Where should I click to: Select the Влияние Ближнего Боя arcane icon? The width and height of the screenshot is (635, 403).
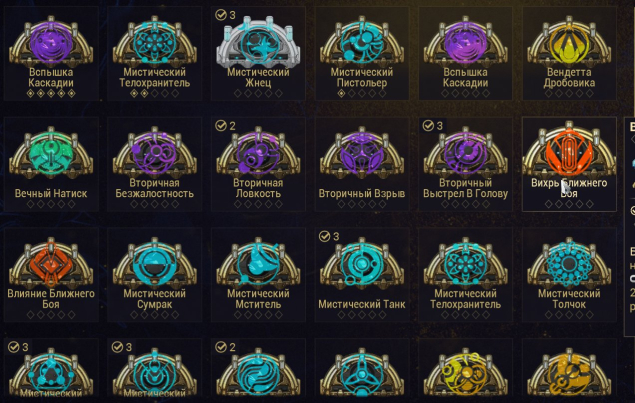51,263
